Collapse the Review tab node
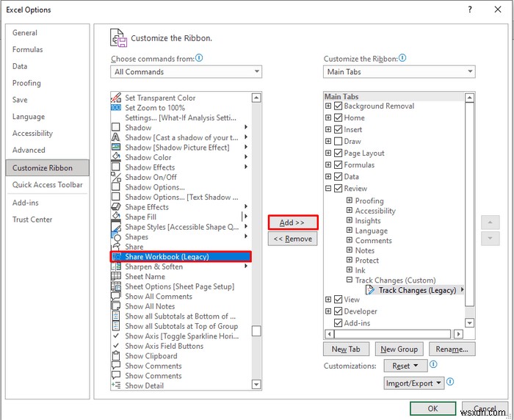514x420 pixels. point(327,189)
